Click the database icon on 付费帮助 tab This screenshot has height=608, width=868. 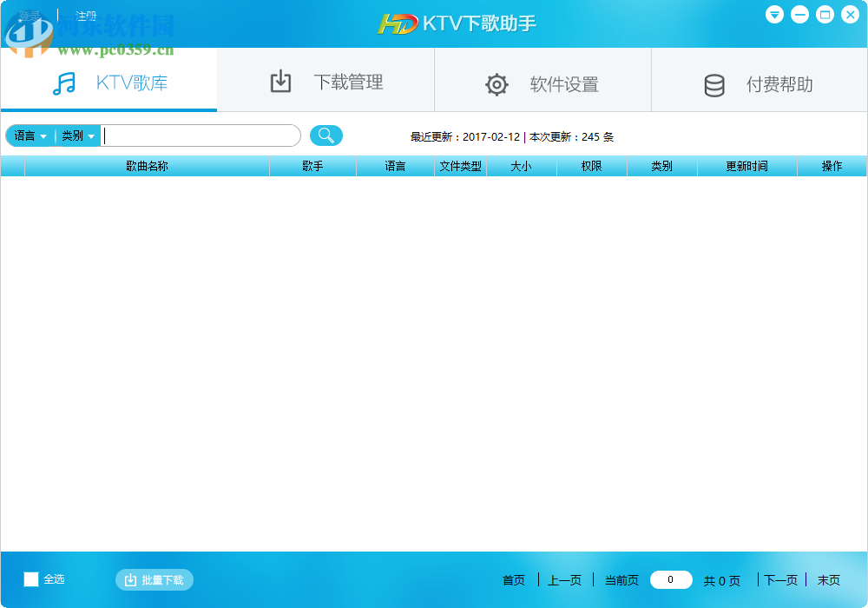tap(714, 83)
